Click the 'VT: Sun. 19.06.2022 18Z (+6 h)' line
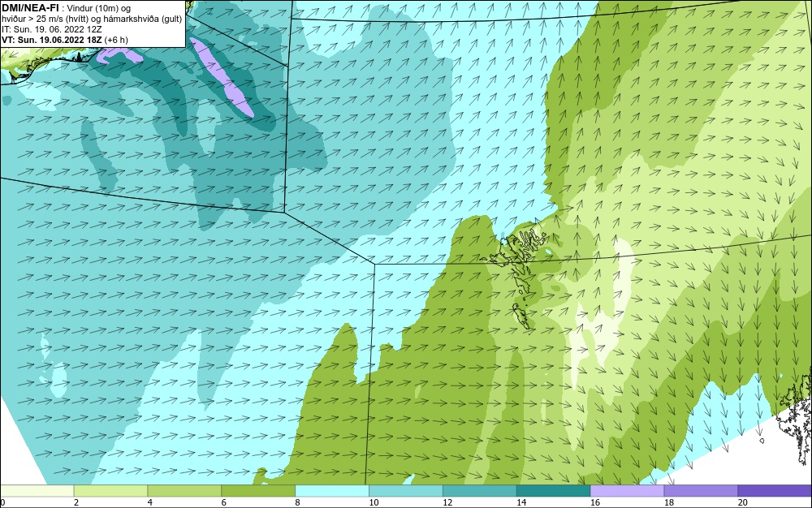812x508 pixels. [x=65, y=40]
